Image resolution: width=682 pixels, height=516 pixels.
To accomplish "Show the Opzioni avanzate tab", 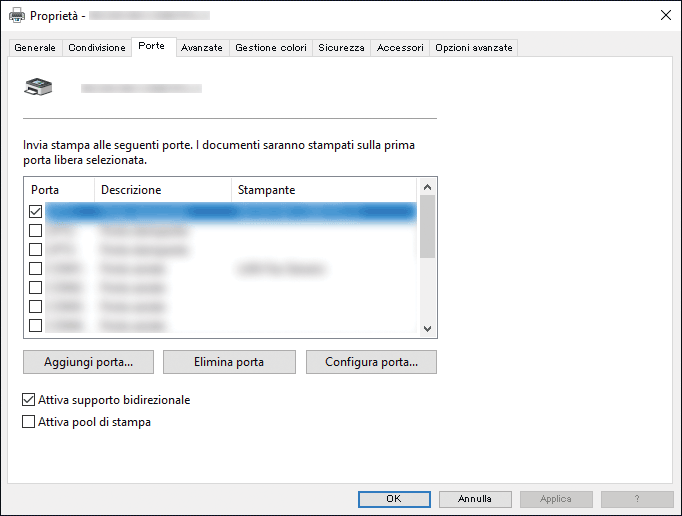I will (474, 47).
